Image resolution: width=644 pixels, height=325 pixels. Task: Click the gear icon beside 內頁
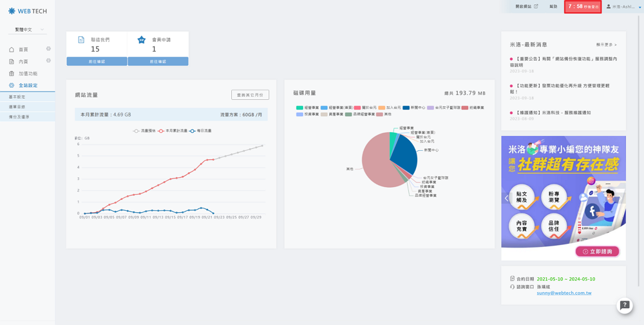(x=48, y=61)
